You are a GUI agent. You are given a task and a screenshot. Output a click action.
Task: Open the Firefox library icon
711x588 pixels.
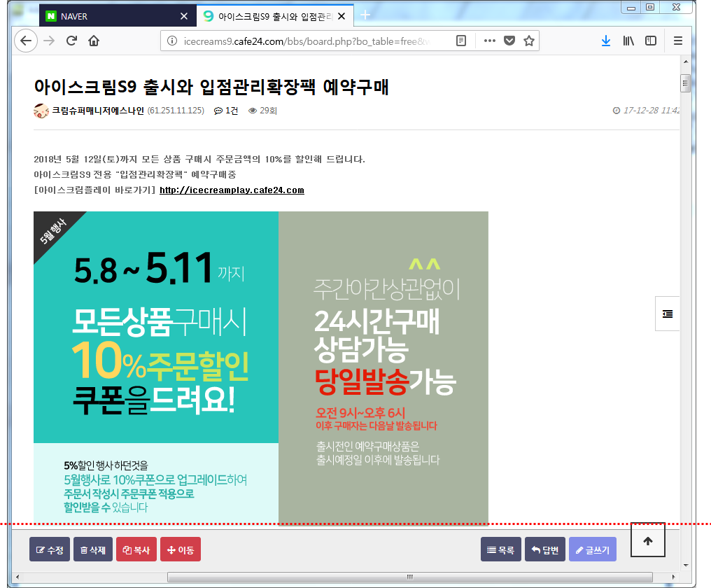tap(629, 41)
